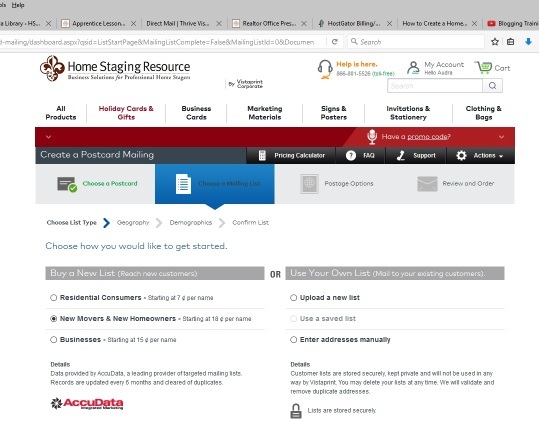Choose Upload a new list option

coord(293,298)
